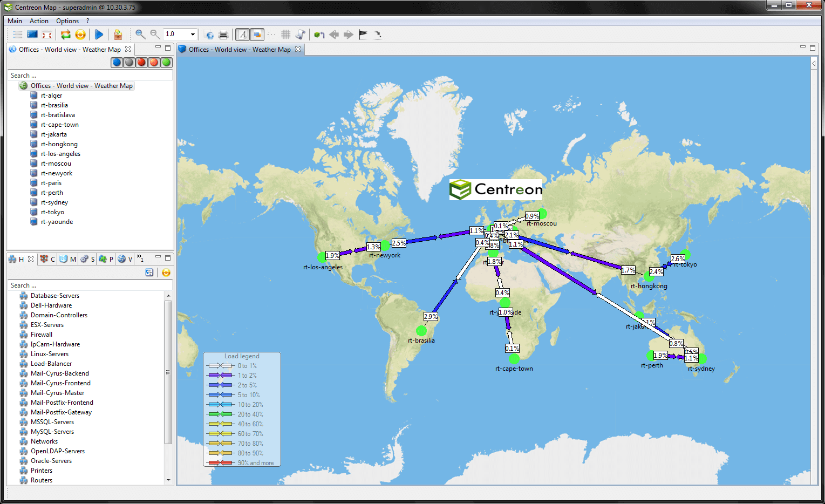Enable the green status filter circle

tap(166, 62)
